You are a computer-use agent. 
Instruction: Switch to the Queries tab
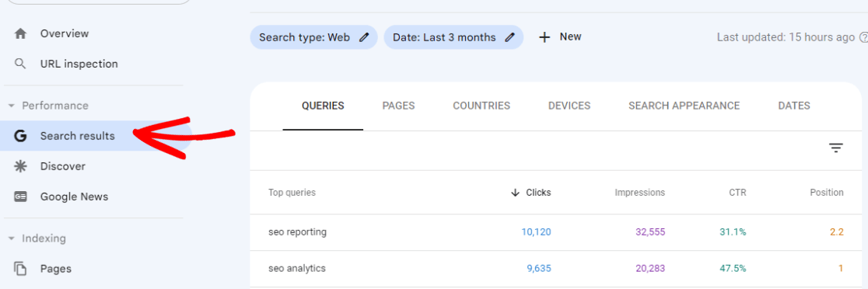[323, 106]
